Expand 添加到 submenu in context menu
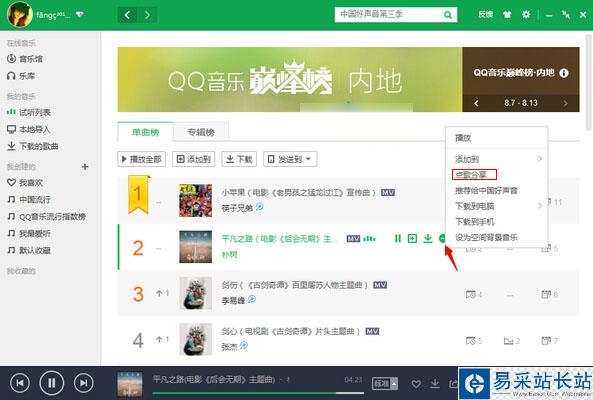 (497, 159)
